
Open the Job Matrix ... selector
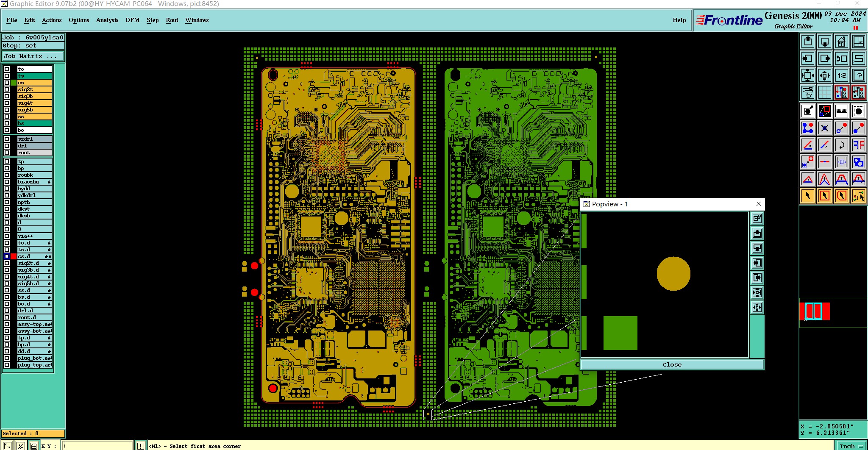pos(33,56)
